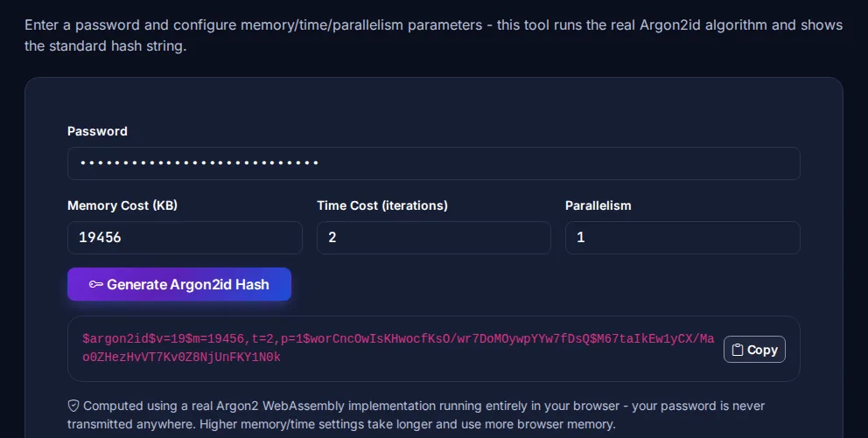Image resolution: width=868 pixels, height=438 pixels.
Task: Click the key icon on Generate button
Action: pyautogui.click(x=95, y=284)
